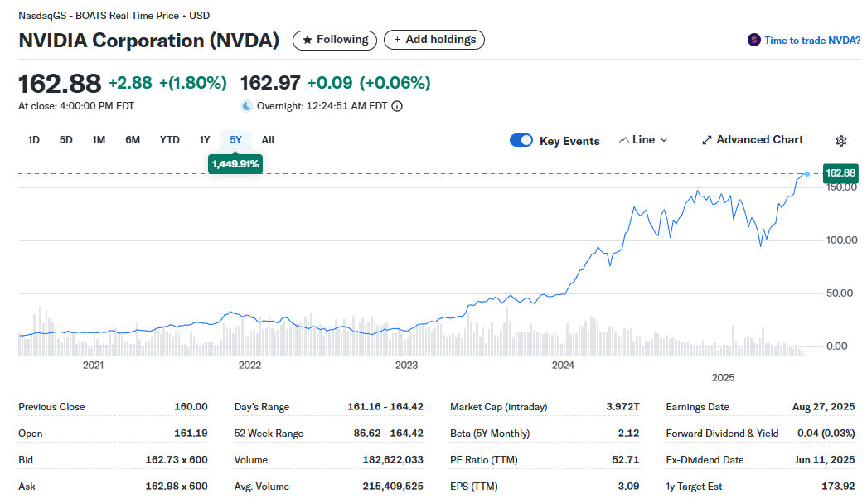Click Time to trade NVDA? link
The width and height of the screenshot is (867, 504).
click(811, 41)
